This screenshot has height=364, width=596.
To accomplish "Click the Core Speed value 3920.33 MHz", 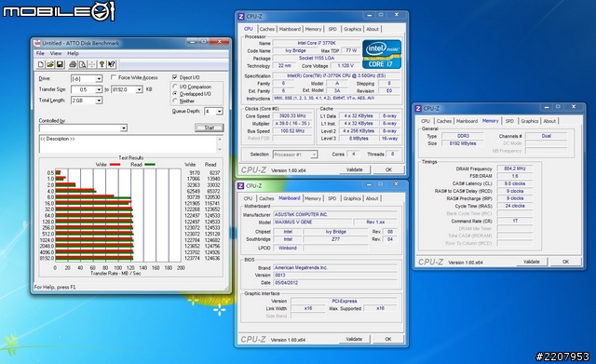I will click(x=292, y=115).
